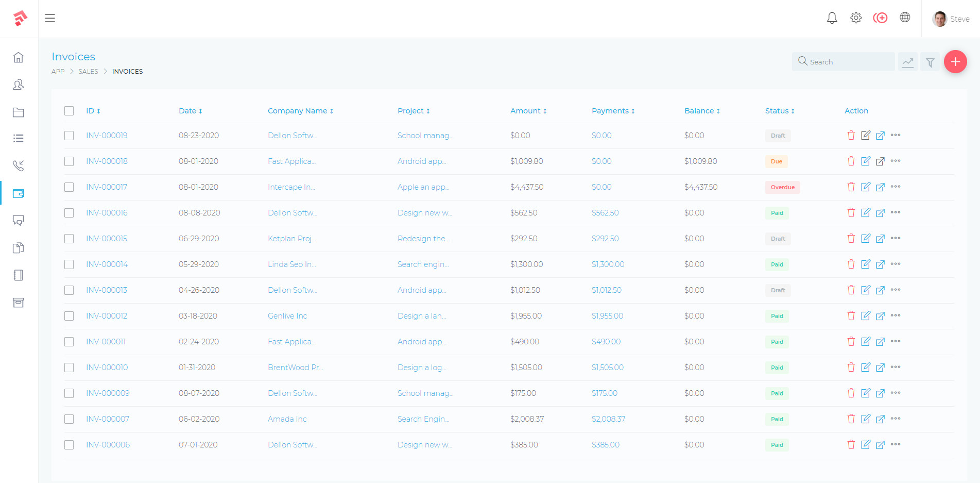980x483 pixels.
Task: Open the incoming calls sidebar icon
Action: pyautogui.click(x=19, y=165)
